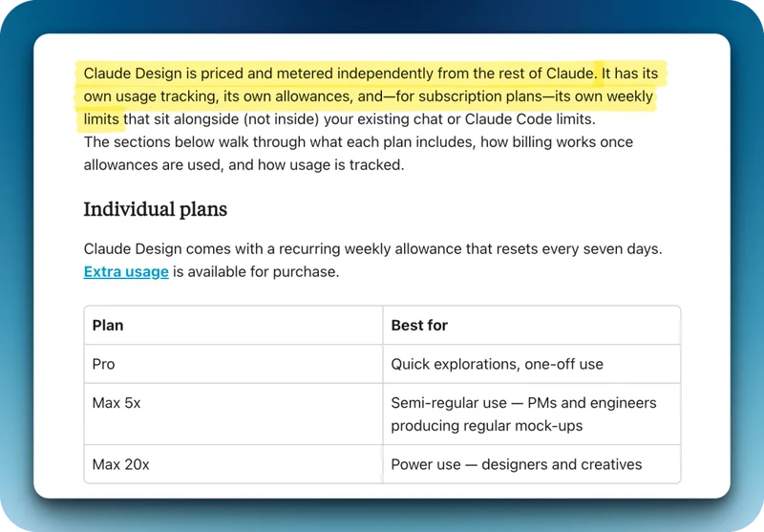
Task: Click the Max 5x plan cell
Action: 117,403
